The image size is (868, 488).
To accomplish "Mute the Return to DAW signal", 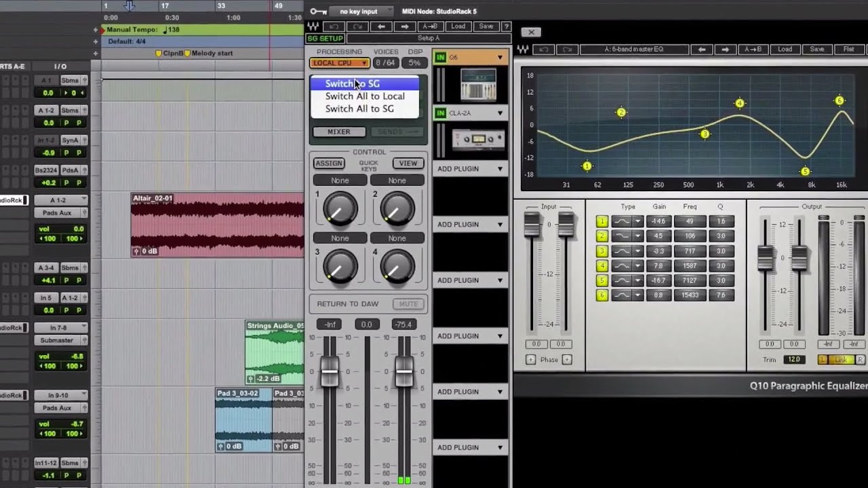I will 408,304.
